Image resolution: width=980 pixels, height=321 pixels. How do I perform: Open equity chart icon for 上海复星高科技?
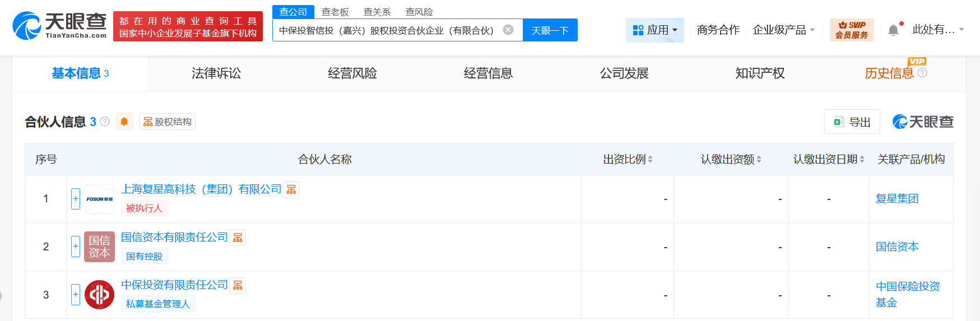[x=291, y=190]
